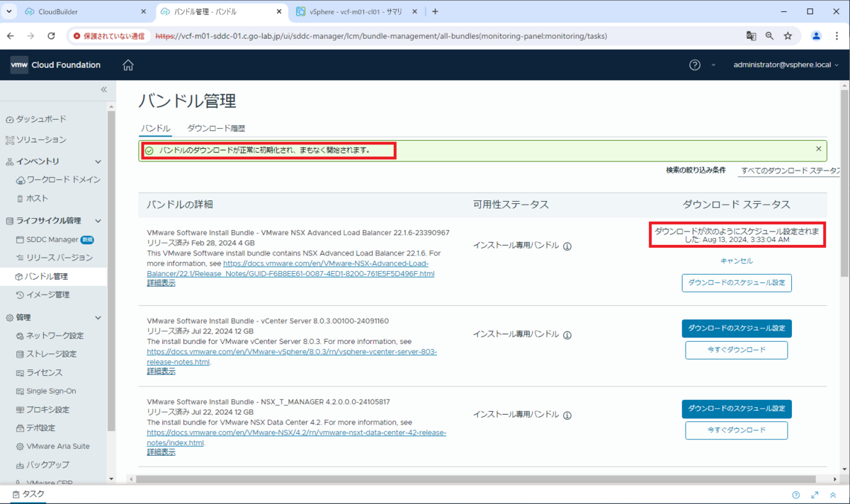Expand the task panel to full size
This screenshot has width=850, height=504.
click(x=815, y=495)
